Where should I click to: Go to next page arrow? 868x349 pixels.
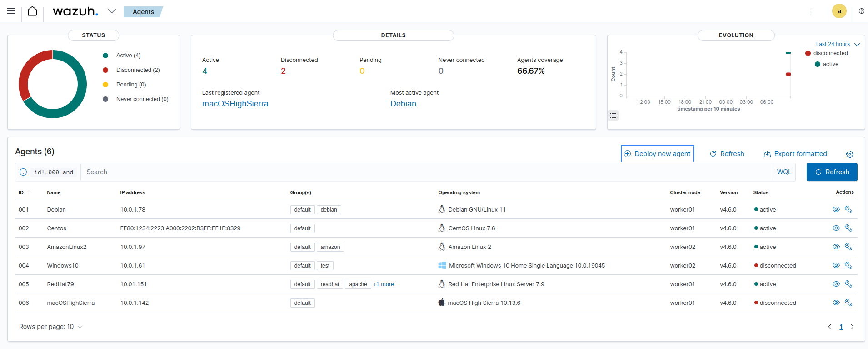tap(852, 327)
